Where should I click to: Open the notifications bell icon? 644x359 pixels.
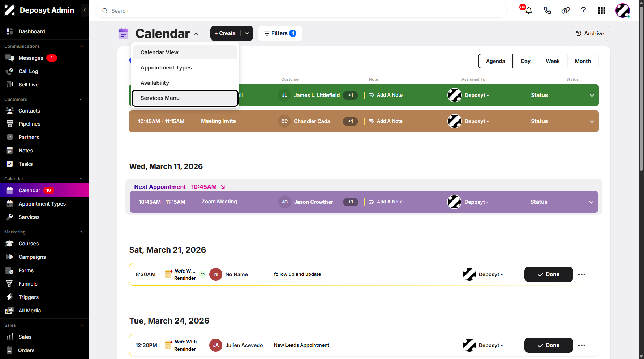pyautogui.click(x=528, y=10)
